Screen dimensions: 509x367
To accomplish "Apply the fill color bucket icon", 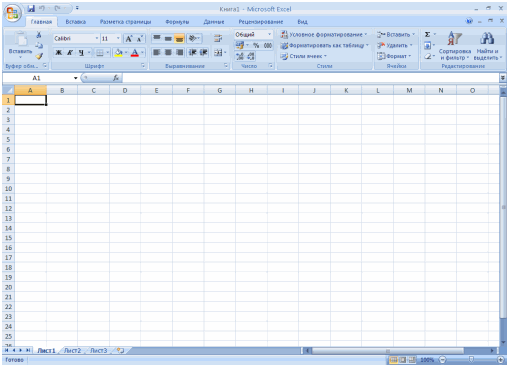I will (x=118, y=53).
